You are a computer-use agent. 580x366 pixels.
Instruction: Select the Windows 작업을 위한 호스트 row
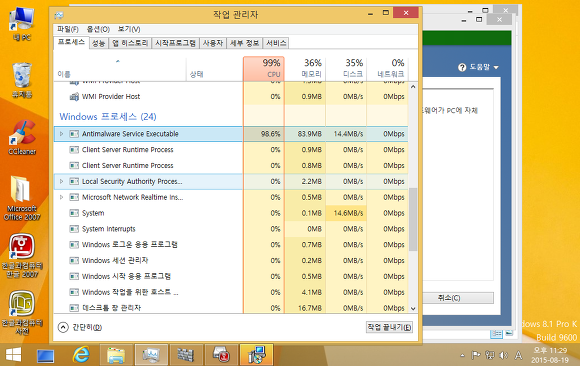point(231,292)
